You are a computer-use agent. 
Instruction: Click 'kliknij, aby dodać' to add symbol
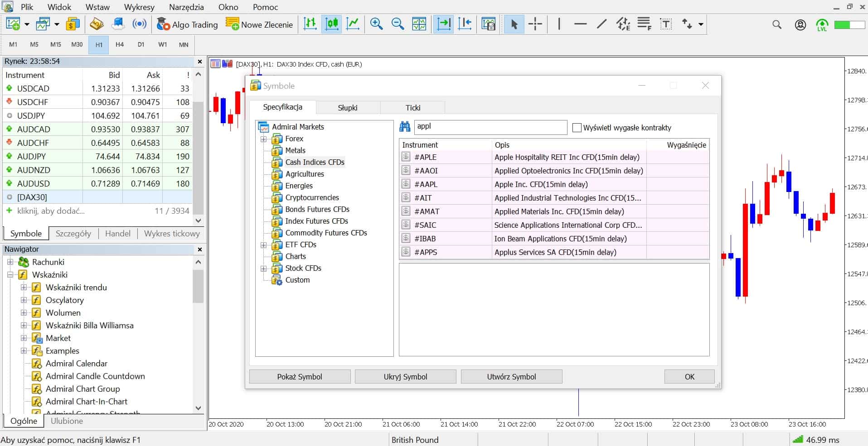[51, 211]
